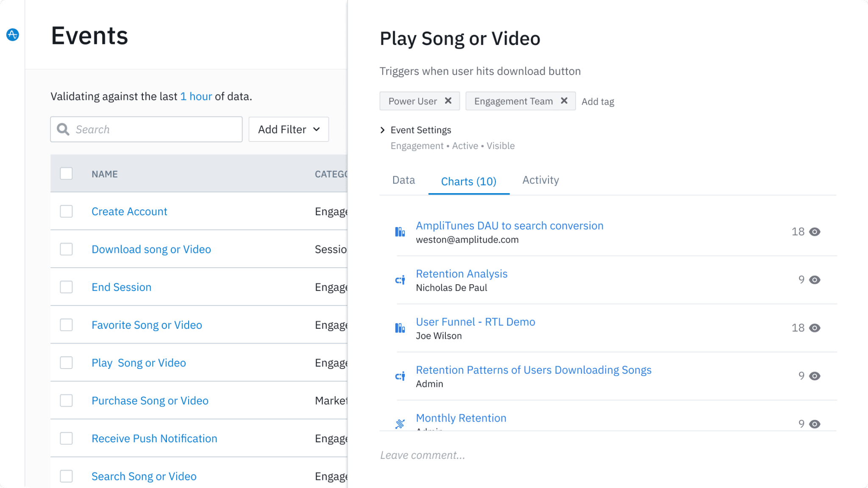Tick the End Session row checkbox

click(x=66, y=287)
